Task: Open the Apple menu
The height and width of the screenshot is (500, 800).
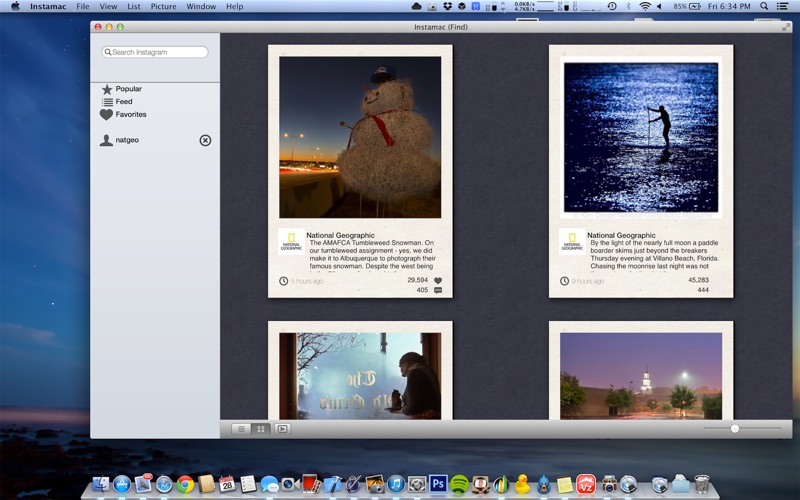Action: coord(15,6)
